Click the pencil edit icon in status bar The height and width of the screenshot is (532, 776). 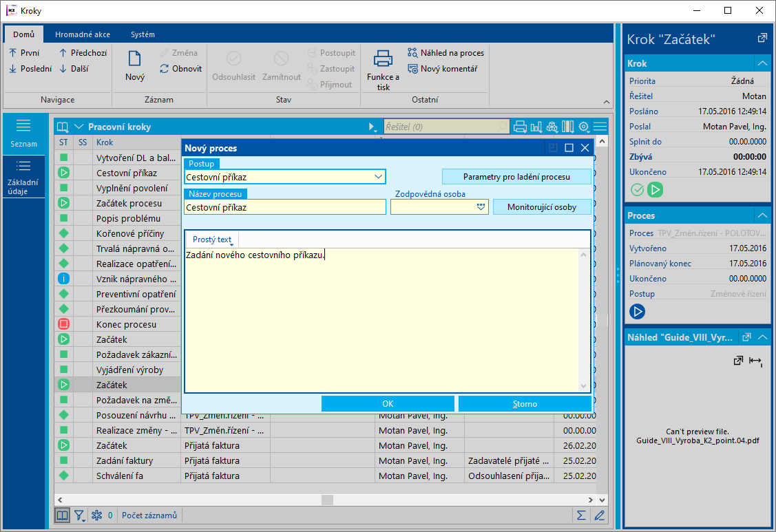[x=600, y=515]
